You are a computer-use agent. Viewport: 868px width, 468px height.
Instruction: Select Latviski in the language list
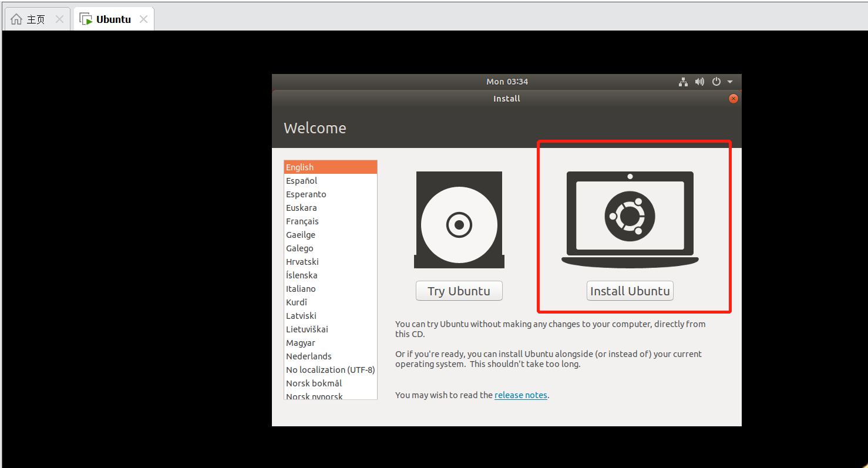[x=331, y=316]
